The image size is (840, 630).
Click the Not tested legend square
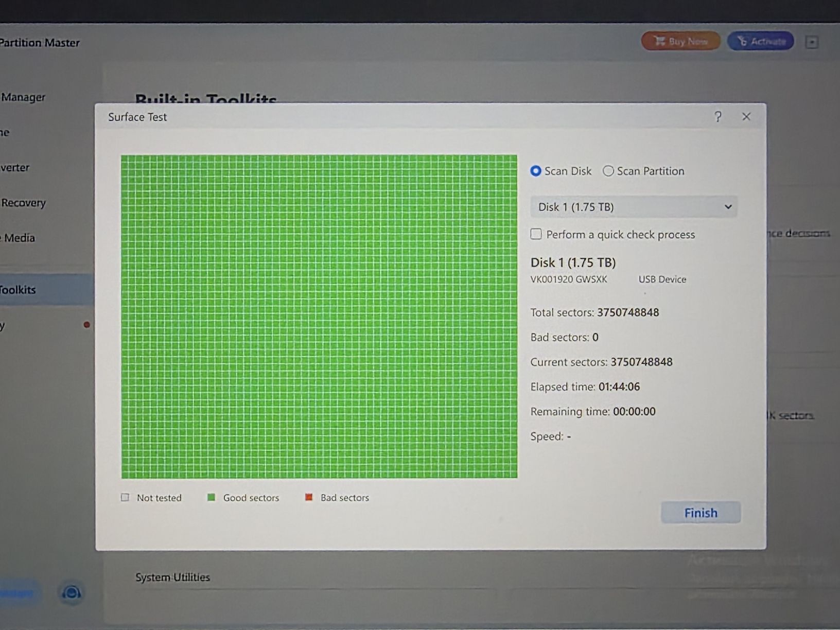click(x=125, y=497)
